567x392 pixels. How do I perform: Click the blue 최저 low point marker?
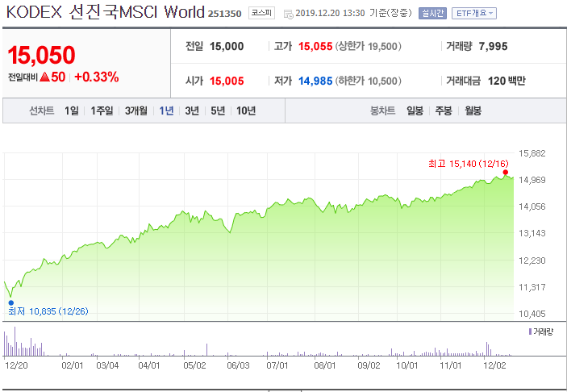[x=10, y=302]
